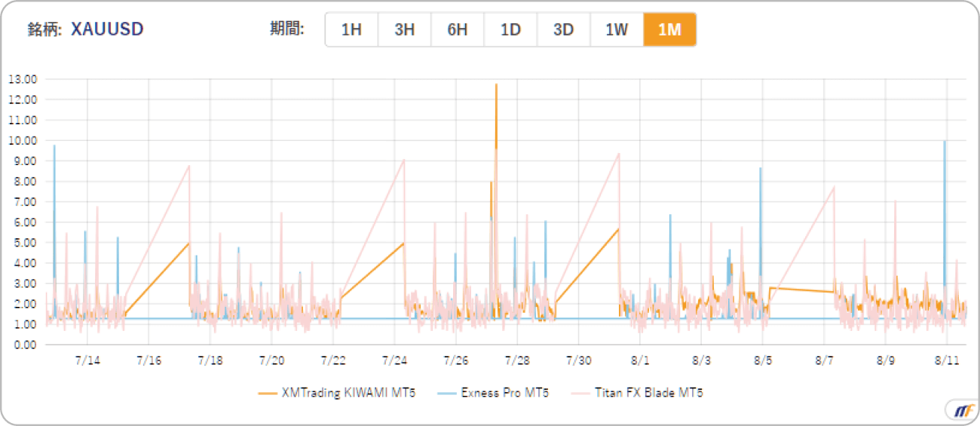Click the 8/1 date label

coord(640,360)
